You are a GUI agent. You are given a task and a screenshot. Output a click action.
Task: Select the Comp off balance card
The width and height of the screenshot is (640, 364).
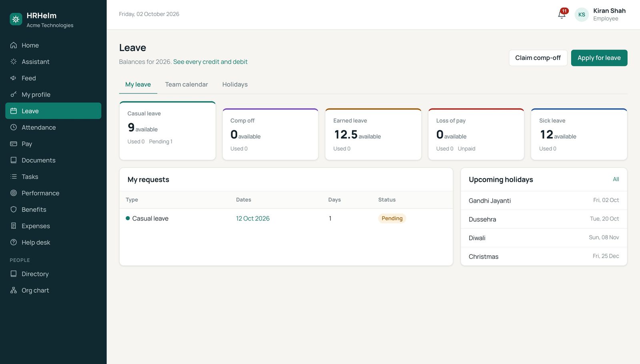[270, 134]
